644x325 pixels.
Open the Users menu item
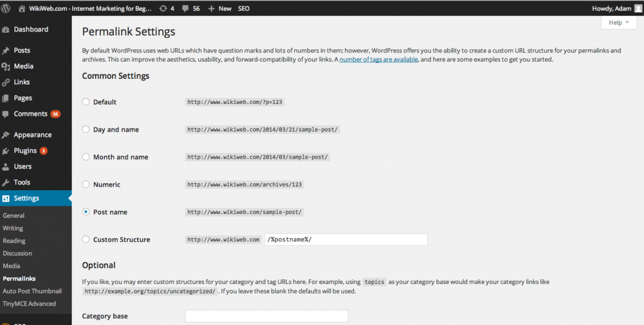click(23, 166)
